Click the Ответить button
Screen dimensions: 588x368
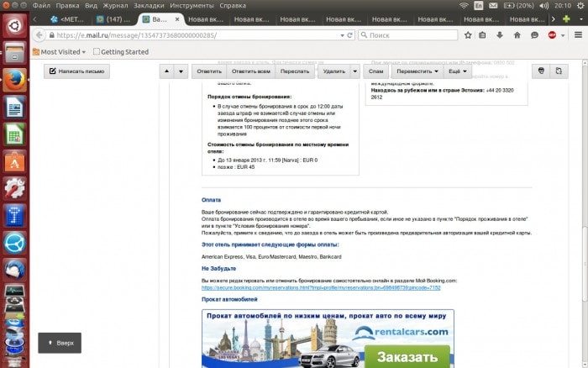tap(209, 71)
